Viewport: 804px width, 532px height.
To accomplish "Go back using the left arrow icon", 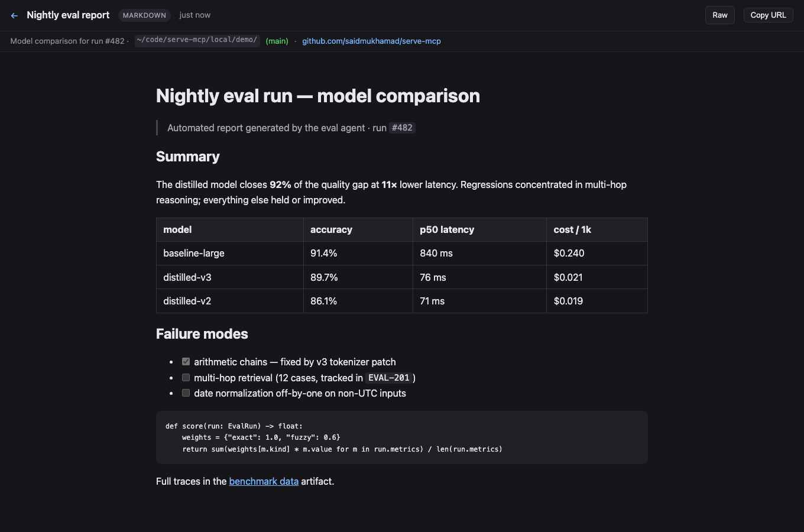I will 14,15.
